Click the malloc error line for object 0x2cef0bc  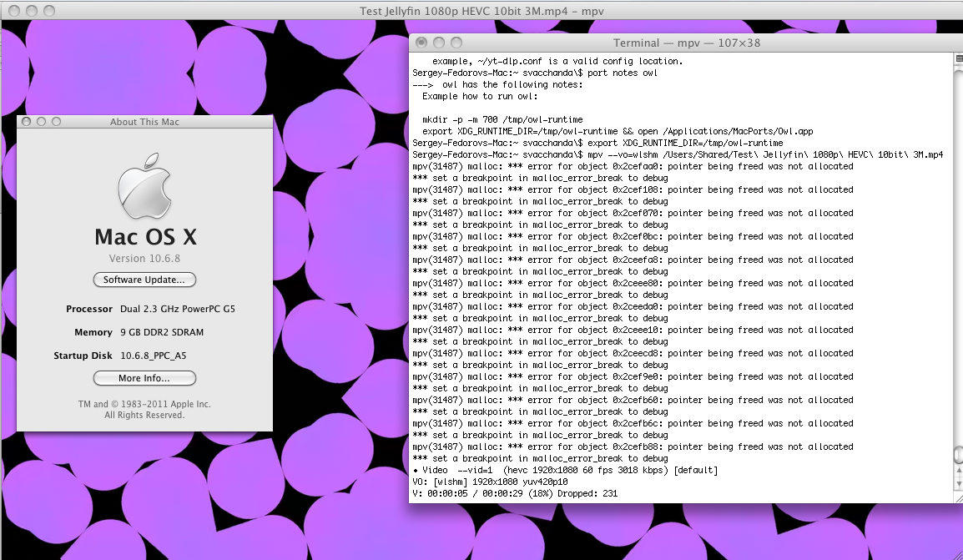tap(633, 236)
